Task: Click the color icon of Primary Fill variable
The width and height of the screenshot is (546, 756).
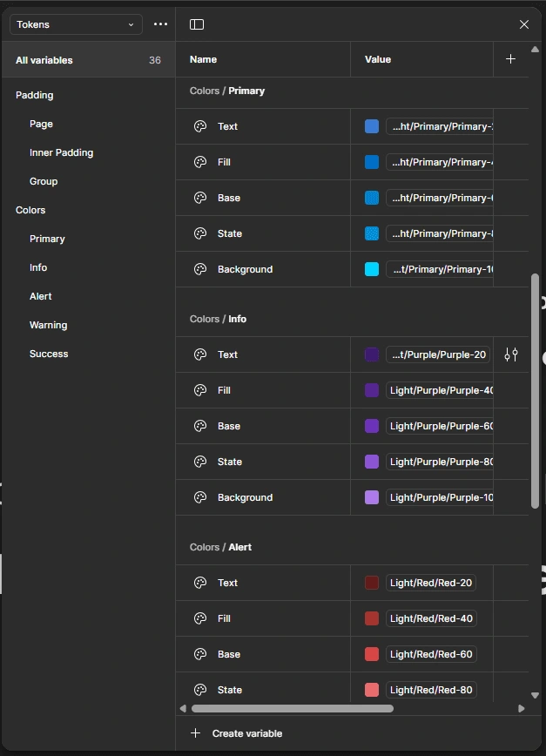Action: coord(200,162)
